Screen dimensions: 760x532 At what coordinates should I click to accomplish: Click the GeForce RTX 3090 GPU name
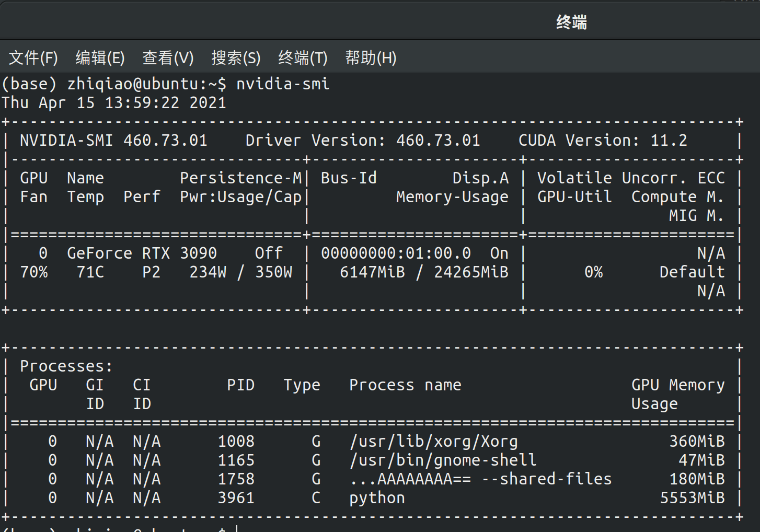[x=141, y=253]
